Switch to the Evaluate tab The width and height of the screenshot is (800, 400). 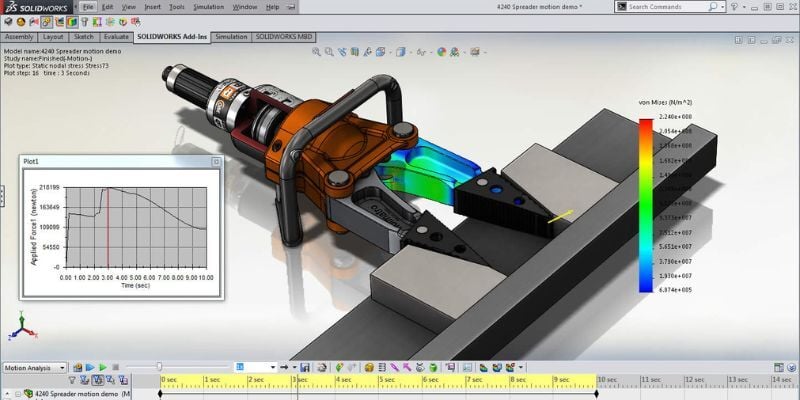pyautogui.click(x=116, y=37)
